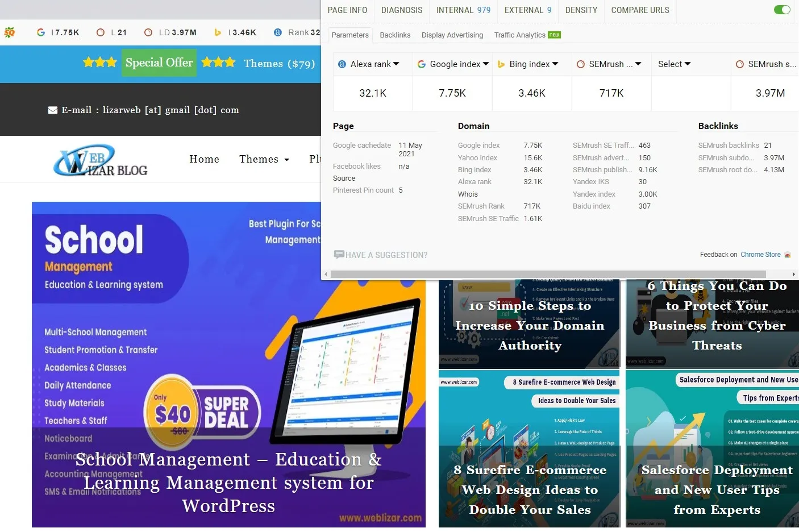Click the Themes ($79) offer link
799x532 pixels.
[x=280, y=64]
